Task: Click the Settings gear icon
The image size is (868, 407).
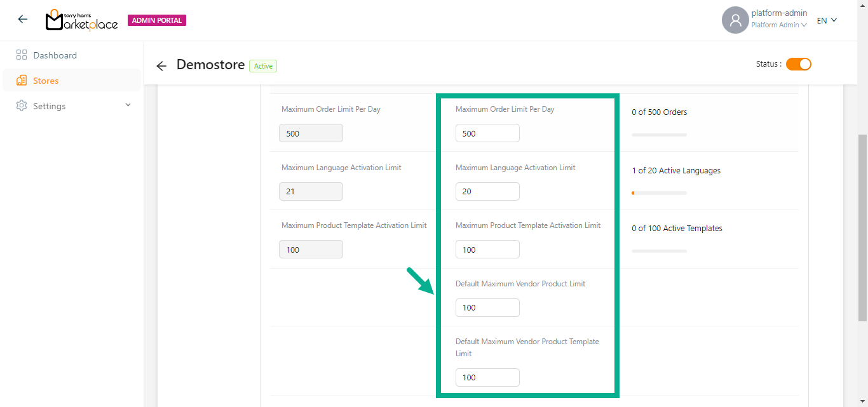Action: click(x=22, y=106)
